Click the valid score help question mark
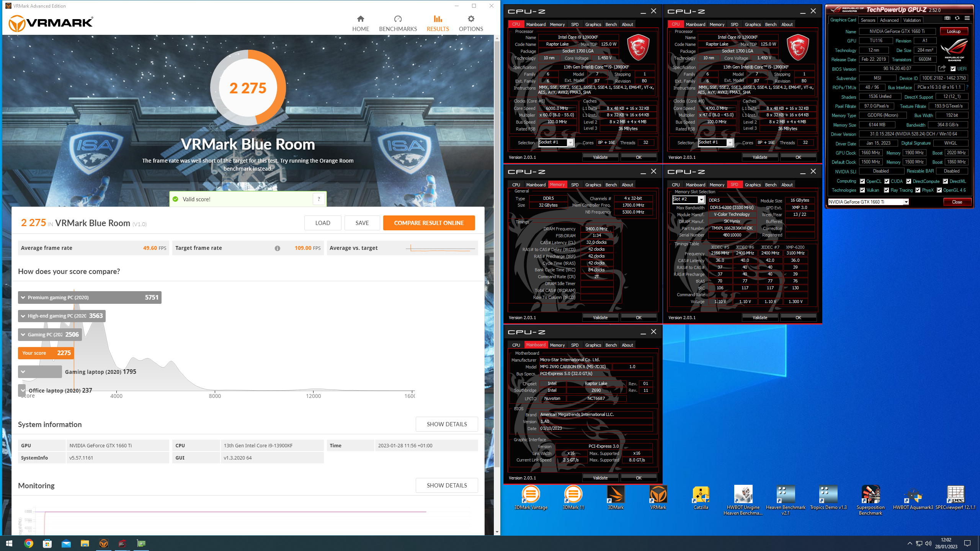The height and width of the screenshot is (551, 980). [x=319, y=199]
